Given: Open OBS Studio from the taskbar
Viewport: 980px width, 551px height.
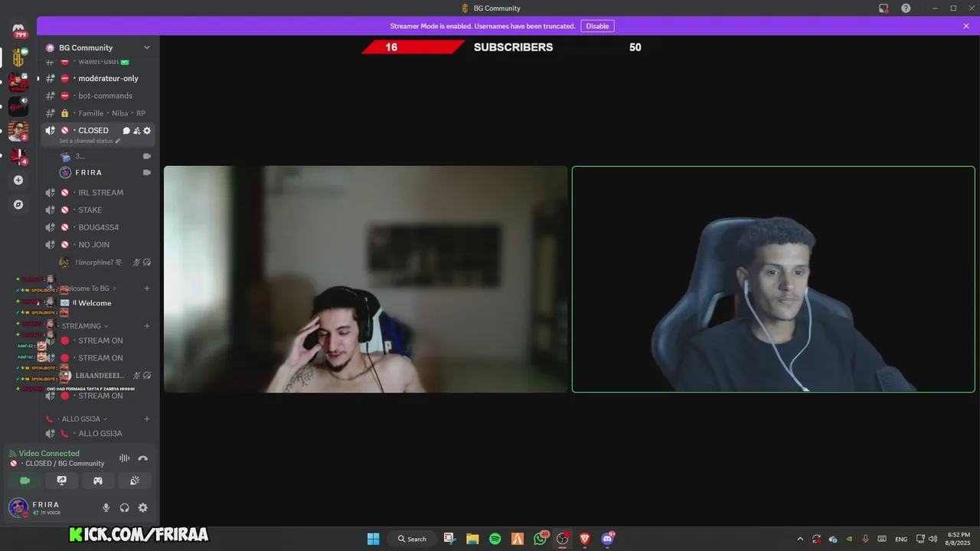Looking at the screenshot, I should pos(563,539).
